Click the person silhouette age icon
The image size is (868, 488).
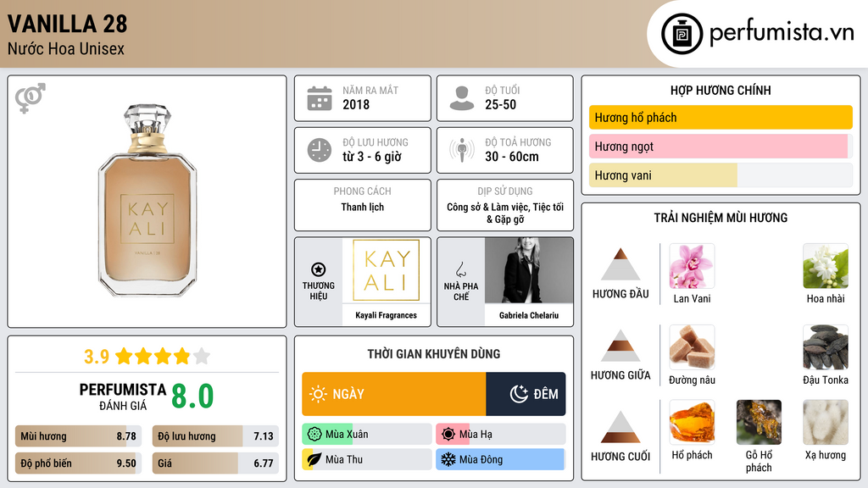(461, 98)
